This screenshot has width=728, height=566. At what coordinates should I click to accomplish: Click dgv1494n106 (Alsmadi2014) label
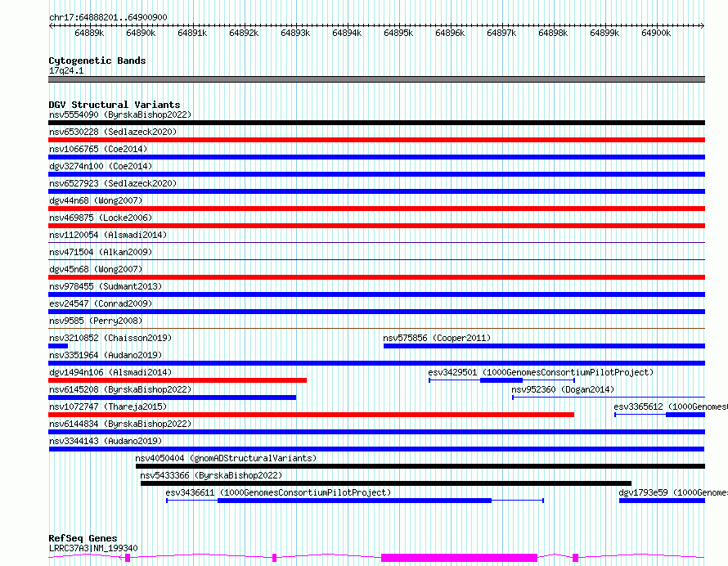pyautogui.click(x=110, y=372)
